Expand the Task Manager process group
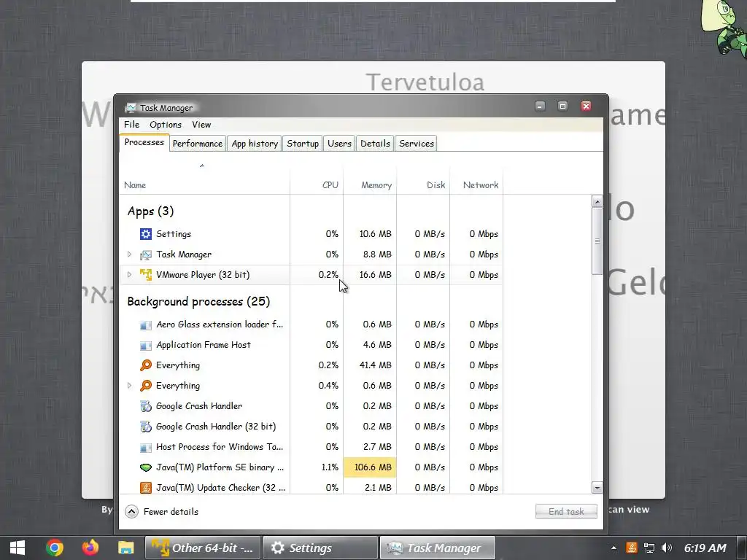The width and height of the screenshot is (747, 560). pyautogui.click(x=129, y=254)
